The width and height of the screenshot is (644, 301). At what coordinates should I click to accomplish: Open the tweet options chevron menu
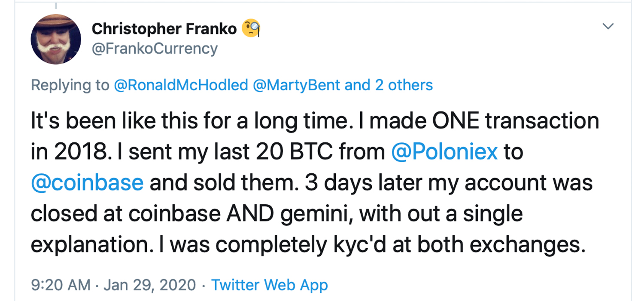pyautogui.click(x=608, y=27)
